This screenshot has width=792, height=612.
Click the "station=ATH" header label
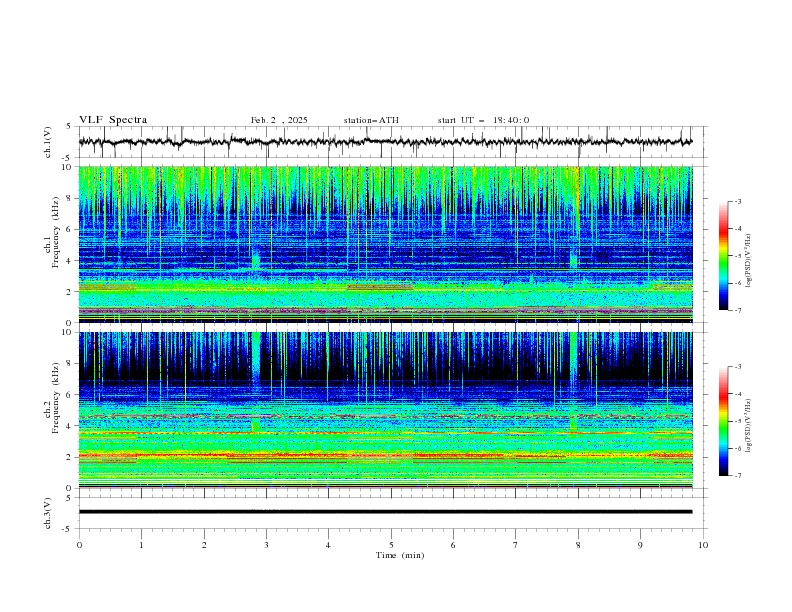[x=371, y=120]
